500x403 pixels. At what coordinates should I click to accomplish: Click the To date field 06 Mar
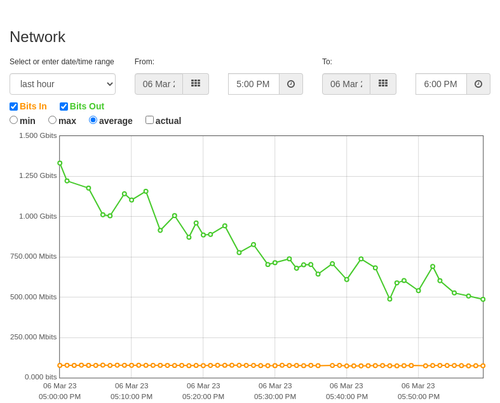346,84
